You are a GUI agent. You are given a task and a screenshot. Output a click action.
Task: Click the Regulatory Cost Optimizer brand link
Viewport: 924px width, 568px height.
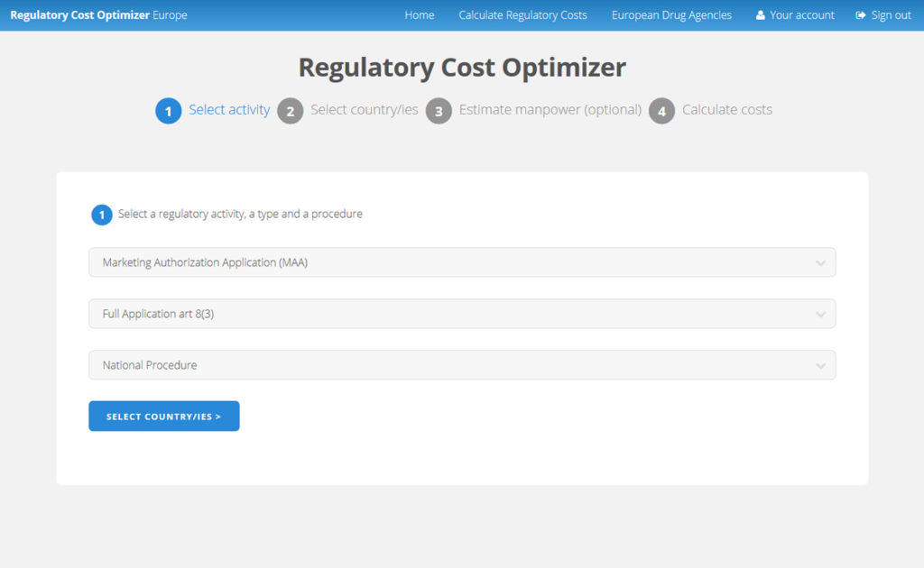(97, 14)
